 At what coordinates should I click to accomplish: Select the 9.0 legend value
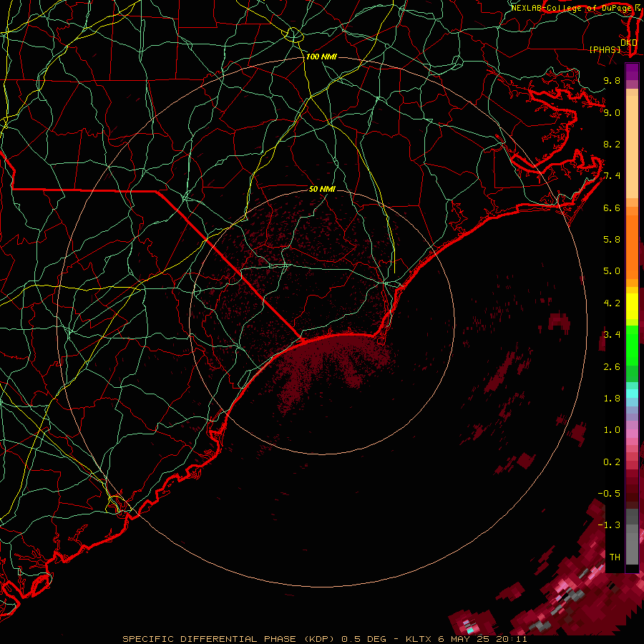pyautogui.click(x=612, y=112)
